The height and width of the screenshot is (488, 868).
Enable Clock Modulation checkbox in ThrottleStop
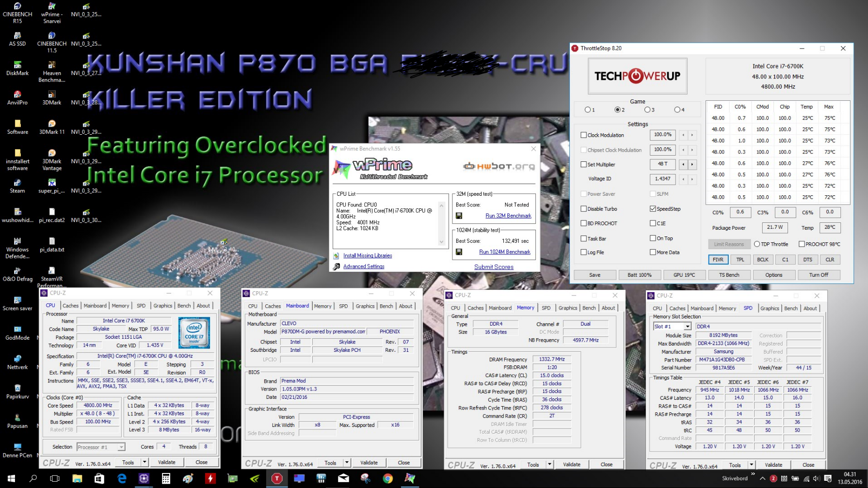(583, 135)
